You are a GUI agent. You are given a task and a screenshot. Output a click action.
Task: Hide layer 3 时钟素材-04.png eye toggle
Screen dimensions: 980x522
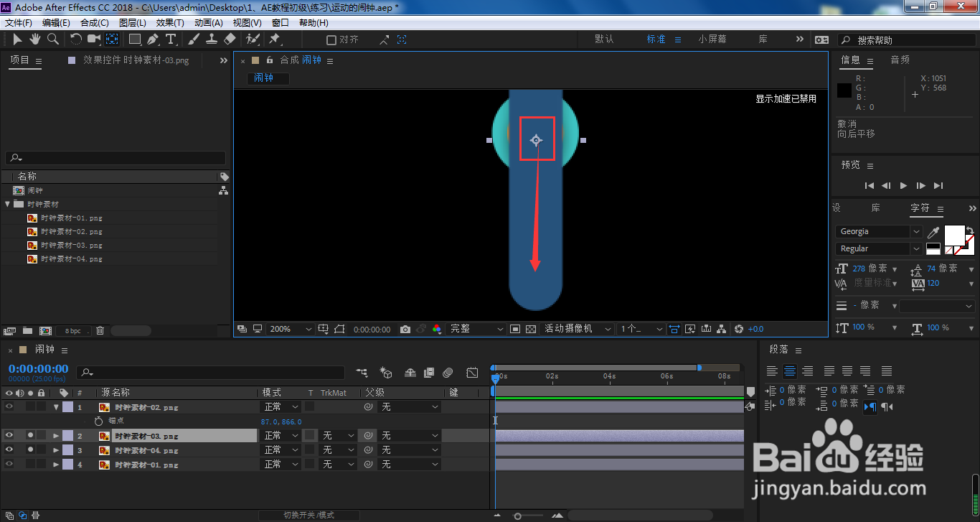click(9, 450)
